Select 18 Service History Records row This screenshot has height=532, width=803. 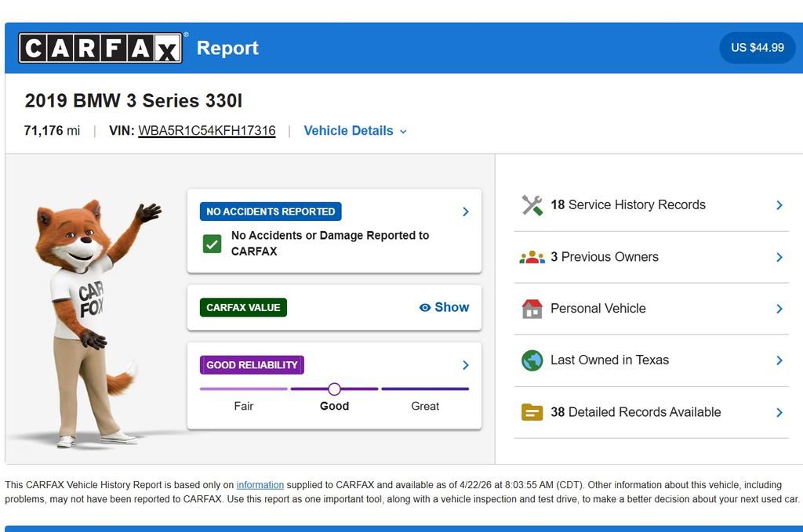coord(652,205)
